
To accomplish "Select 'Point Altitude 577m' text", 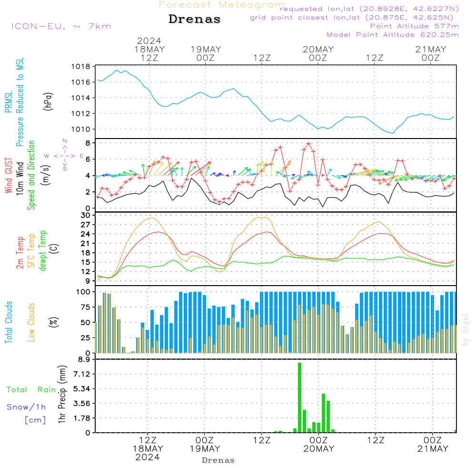I will (414, 26).
